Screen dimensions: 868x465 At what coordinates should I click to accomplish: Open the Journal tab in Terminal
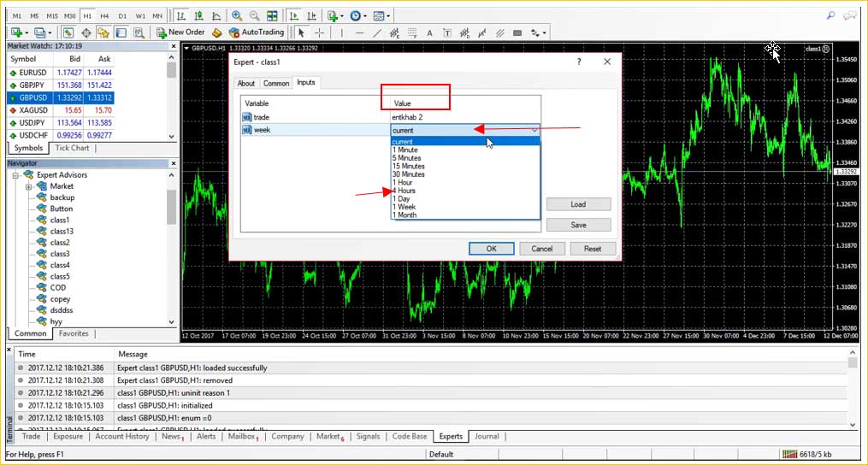[x=487, y=436]
